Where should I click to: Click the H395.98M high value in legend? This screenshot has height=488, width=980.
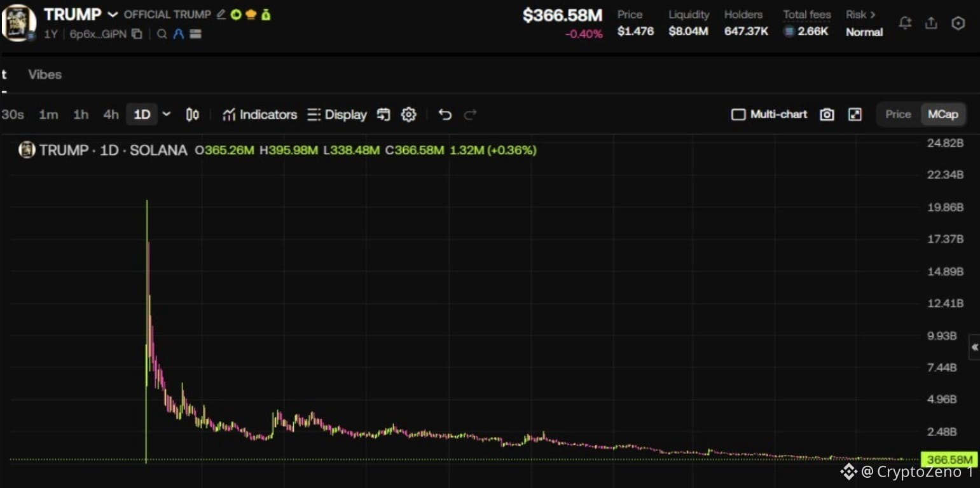[x=288, y=151]
